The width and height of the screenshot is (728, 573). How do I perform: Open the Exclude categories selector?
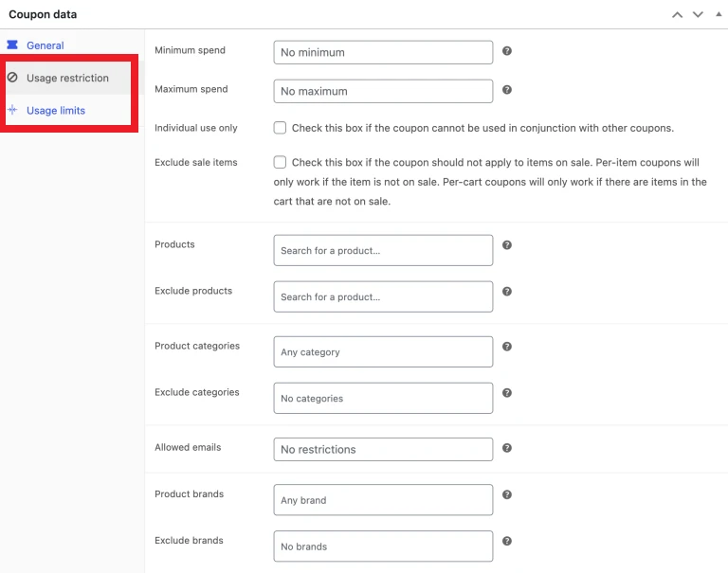[383, 399]
